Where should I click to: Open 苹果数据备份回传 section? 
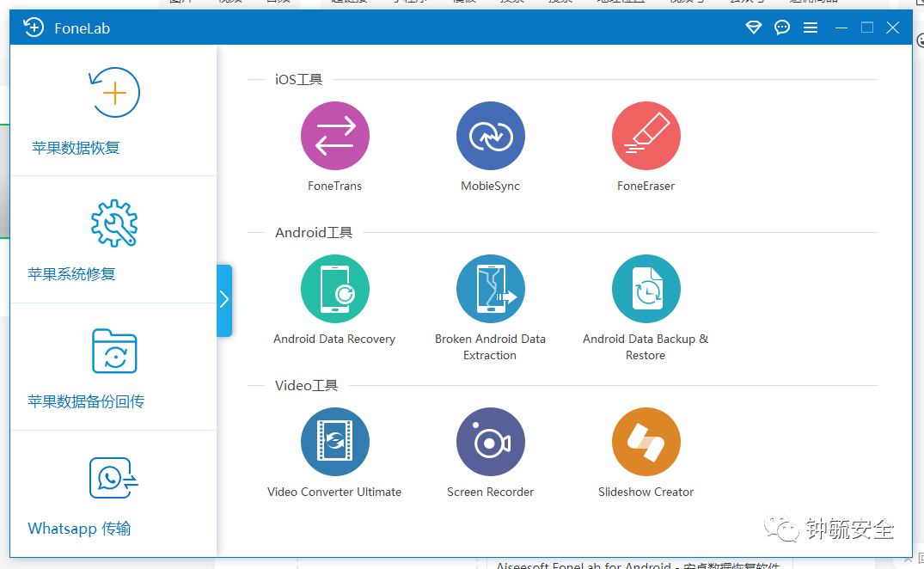113,367
